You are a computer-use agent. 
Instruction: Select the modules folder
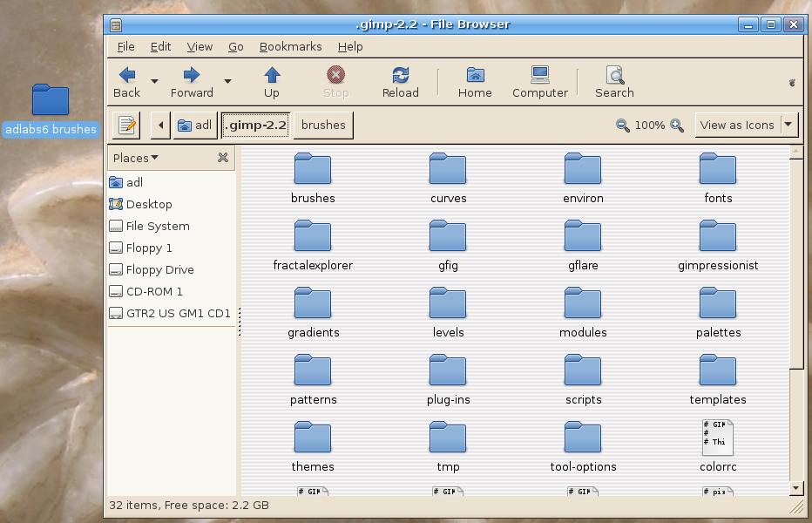pos(583,312)
